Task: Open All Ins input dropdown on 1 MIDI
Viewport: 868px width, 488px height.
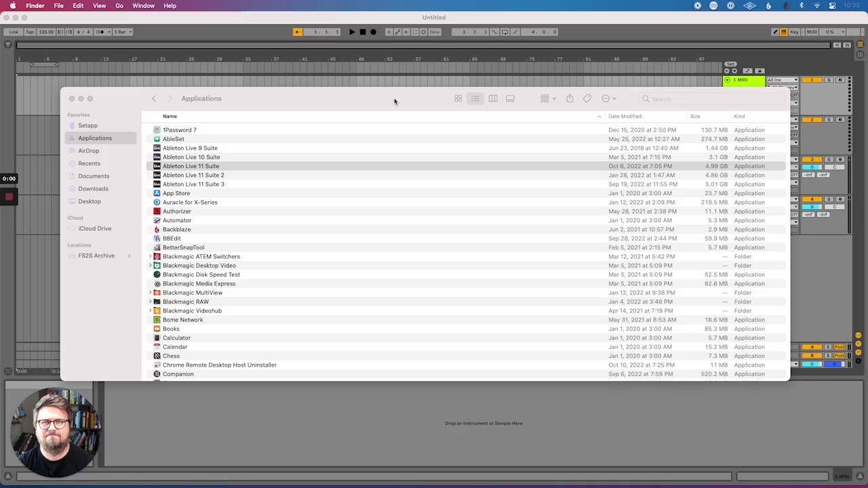Action: [x=783, y=80]
